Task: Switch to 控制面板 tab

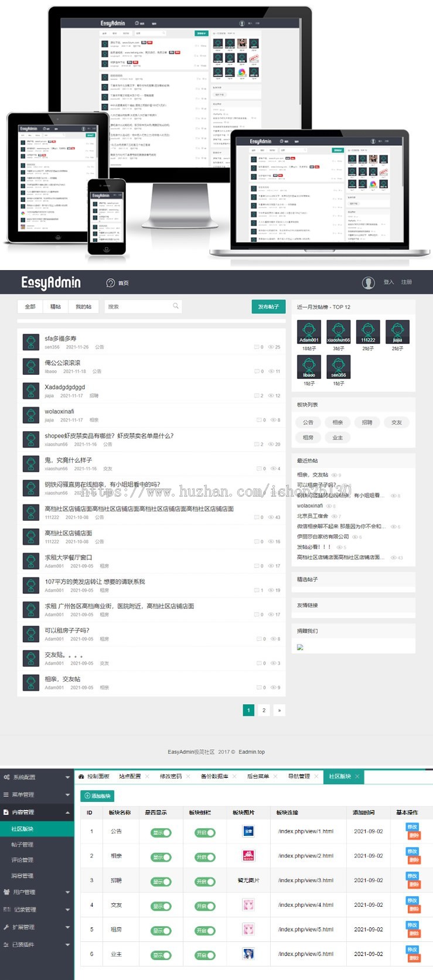Action: 94,776
